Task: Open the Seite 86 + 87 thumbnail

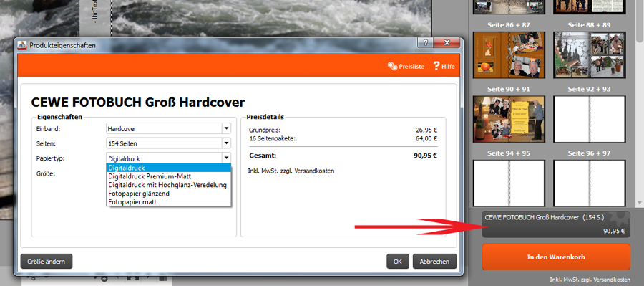Action: click(509, 54)
